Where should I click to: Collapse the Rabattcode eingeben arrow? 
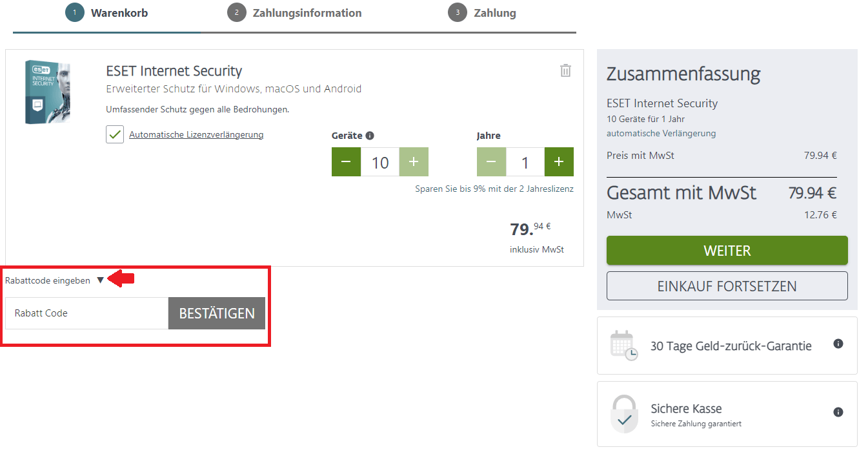coord(100,280)
